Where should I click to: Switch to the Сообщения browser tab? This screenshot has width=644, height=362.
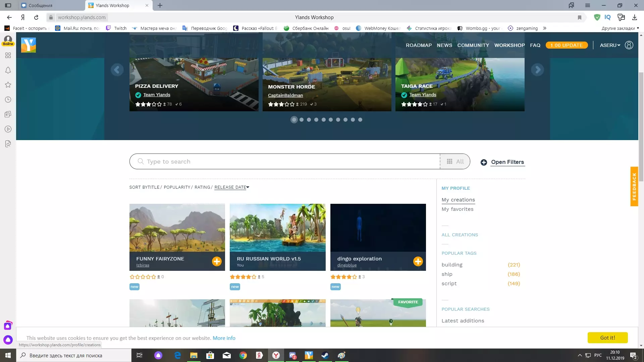tap(50, 5)
